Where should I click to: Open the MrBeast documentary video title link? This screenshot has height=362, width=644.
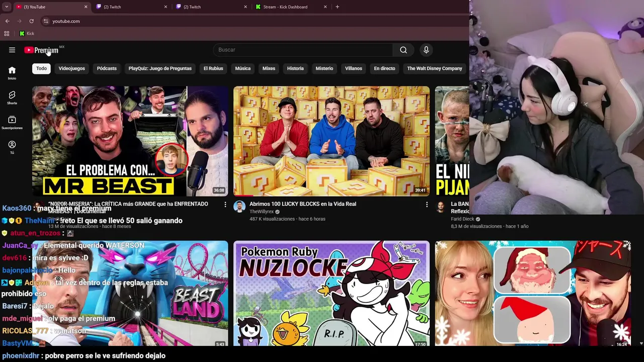point(128,207)
